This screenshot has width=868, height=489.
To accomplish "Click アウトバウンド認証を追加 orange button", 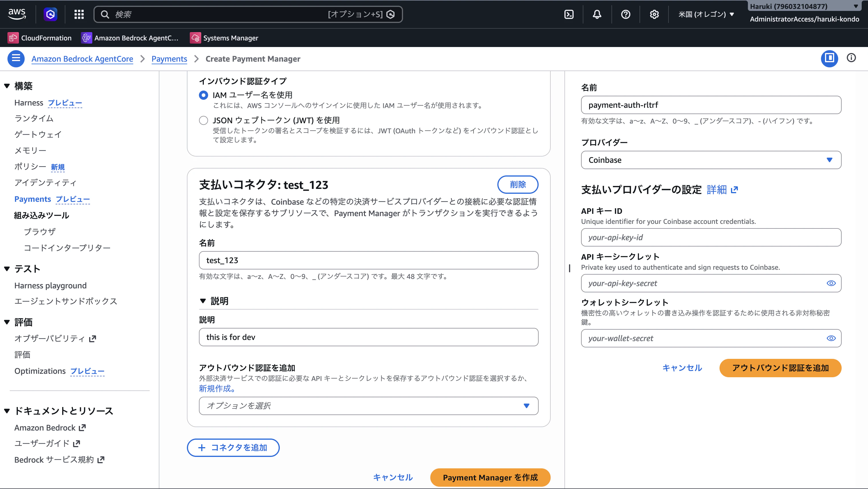I will click(x=780, y=368).
